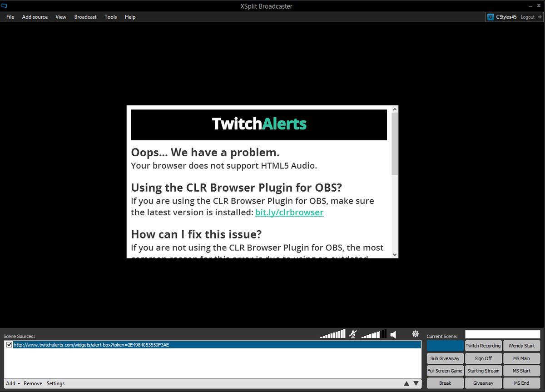Close the XSplit Broadcaster window
The image size is (545, 392).
(x=540, y=6)
